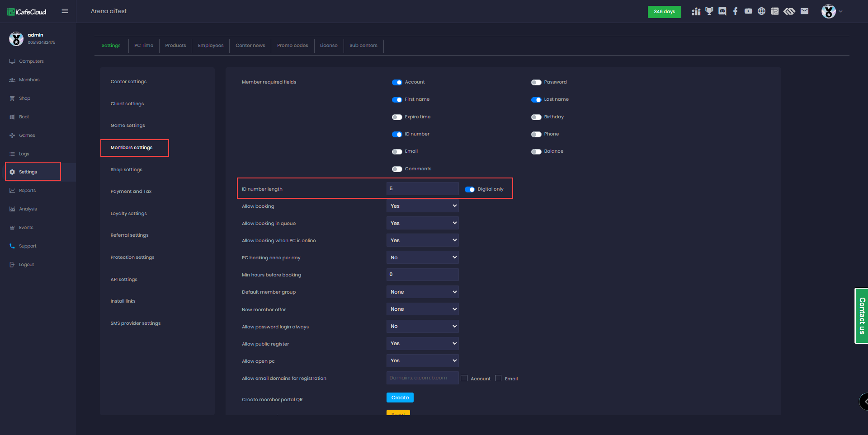The width and height of the screenshot is (868, 435).
Task: Turn off the Digital only toggle
Action: click(x=470, y=189)
